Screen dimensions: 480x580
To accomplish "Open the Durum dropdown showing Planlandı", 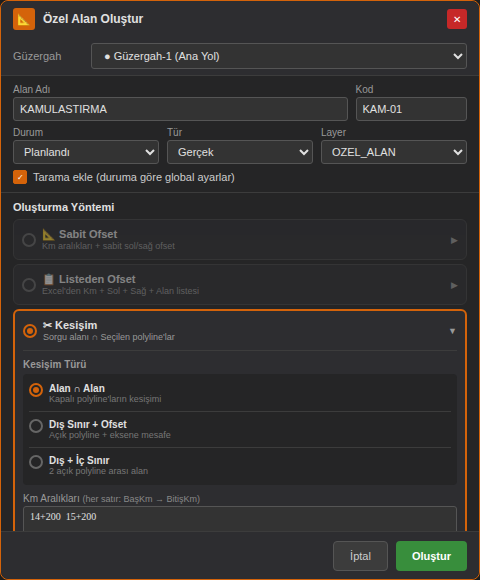I will click(86, 152).
